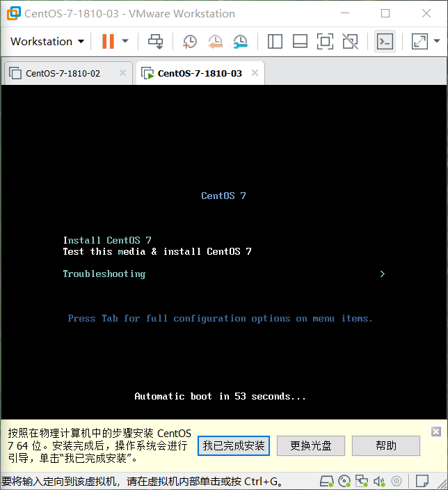Close the CentOS-7-1810-03 tab
The image size is (448, 490).
(x=255, y=73)
